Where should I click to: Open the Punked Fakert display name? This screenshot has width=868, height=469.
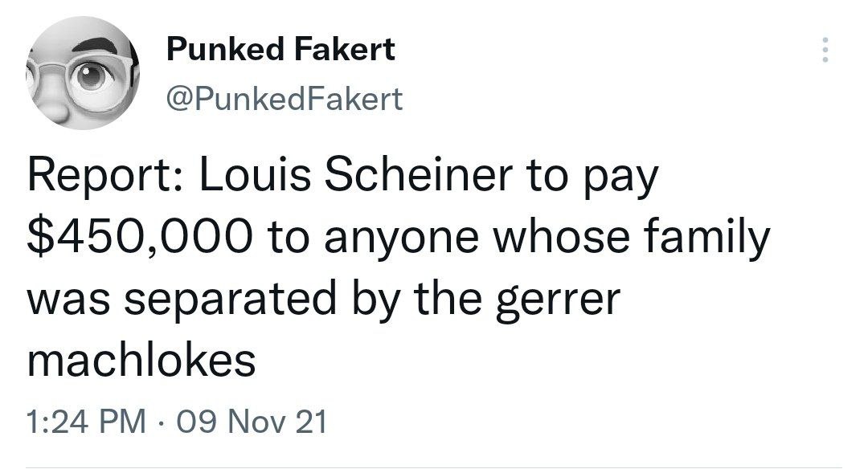[x=280, y=51]
